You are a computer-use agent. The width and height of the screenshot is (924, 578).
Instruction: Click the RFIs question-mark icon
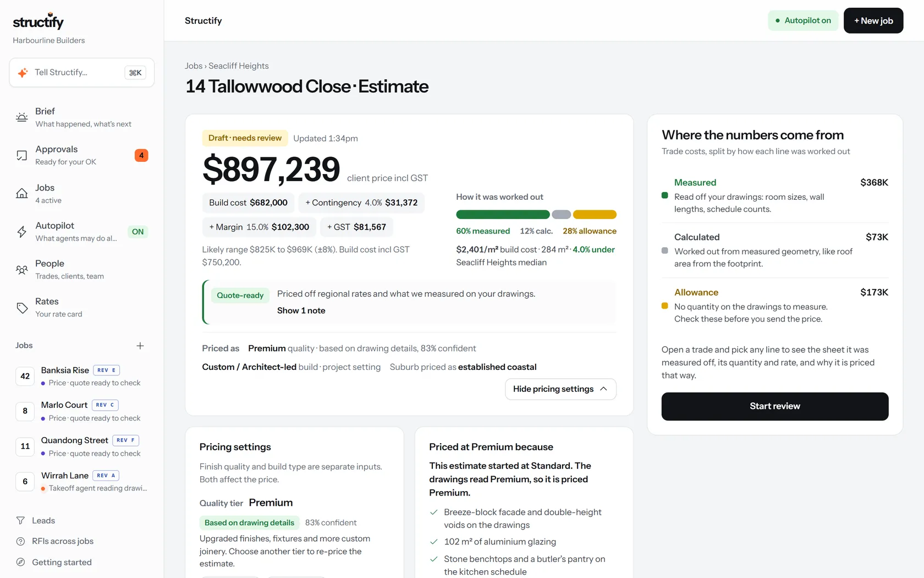click(21, 541)
